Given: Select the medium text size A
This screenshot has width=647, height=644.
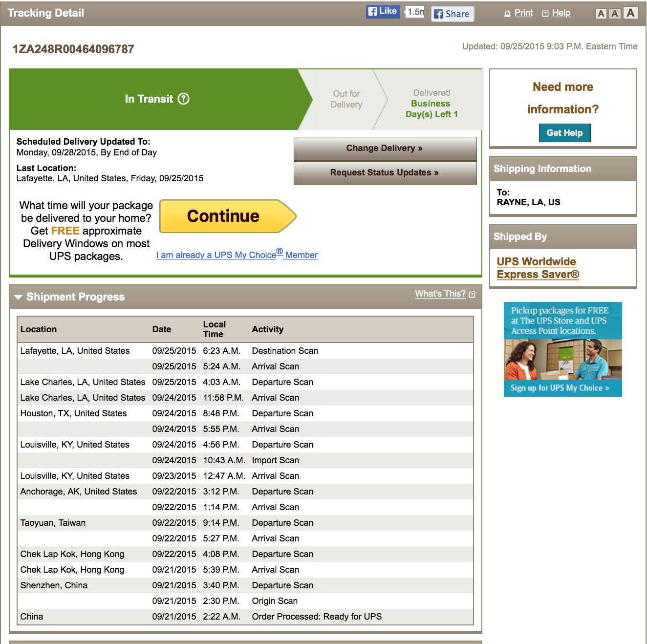Looking at the screenshot, I should 615,14.
